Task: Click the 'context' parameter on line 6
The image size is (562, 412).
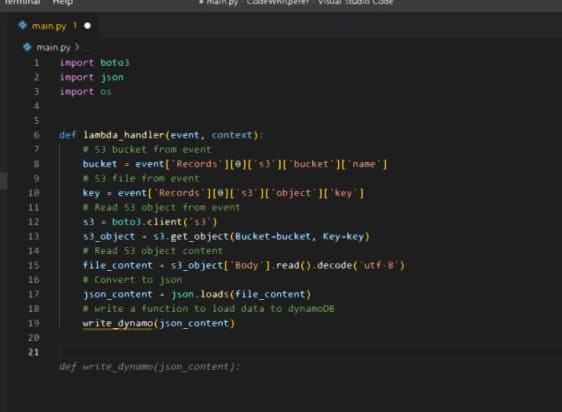Action: point(232,135)
